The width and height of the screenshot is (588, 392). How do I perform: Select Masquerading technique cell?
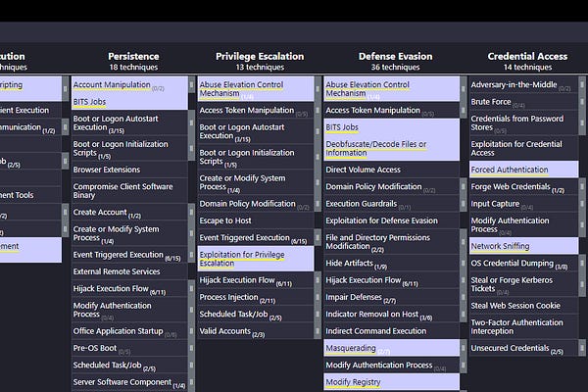[391, 348]
